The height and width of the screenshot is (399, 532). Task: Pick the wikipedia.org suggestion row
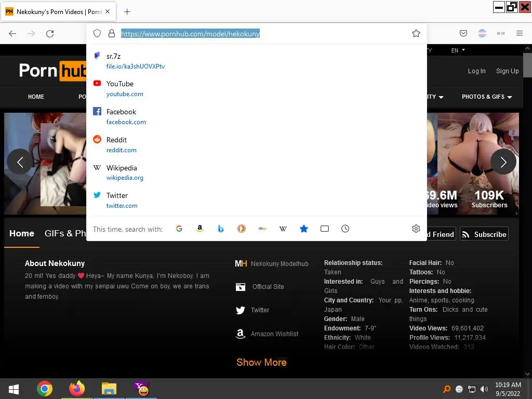click(x=257, y=172)
